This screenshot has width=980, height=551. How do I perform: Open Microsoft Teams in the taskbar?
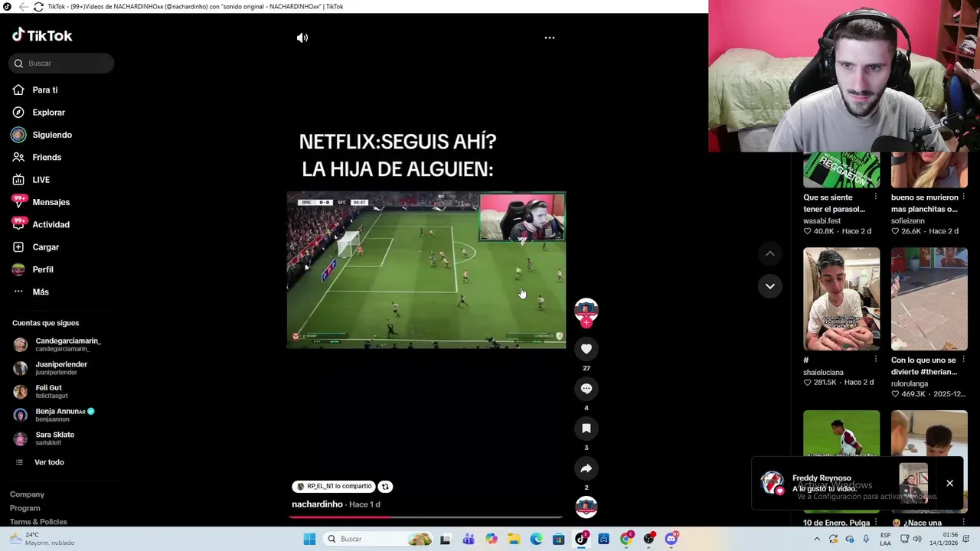click(469, 539)
